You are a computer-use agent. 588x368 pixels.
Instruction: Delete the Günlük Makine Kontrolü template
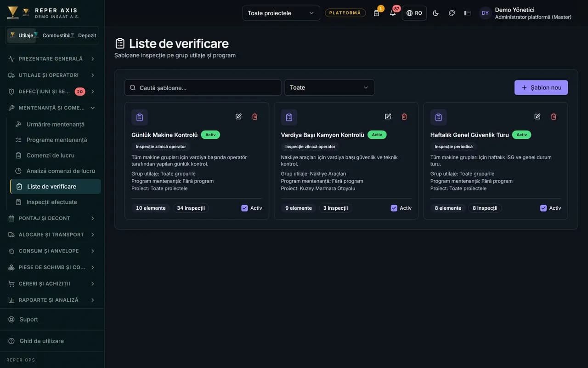pos(255,116)
